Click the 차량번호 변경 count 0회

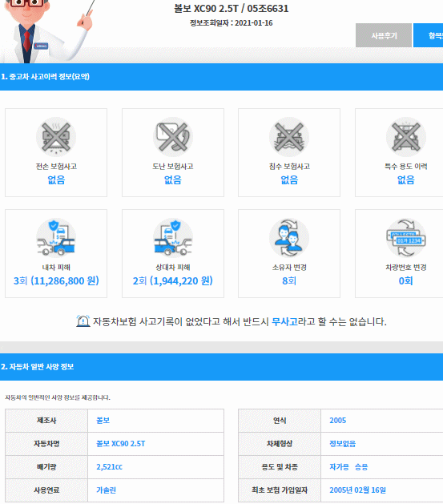tap(405, 281)
